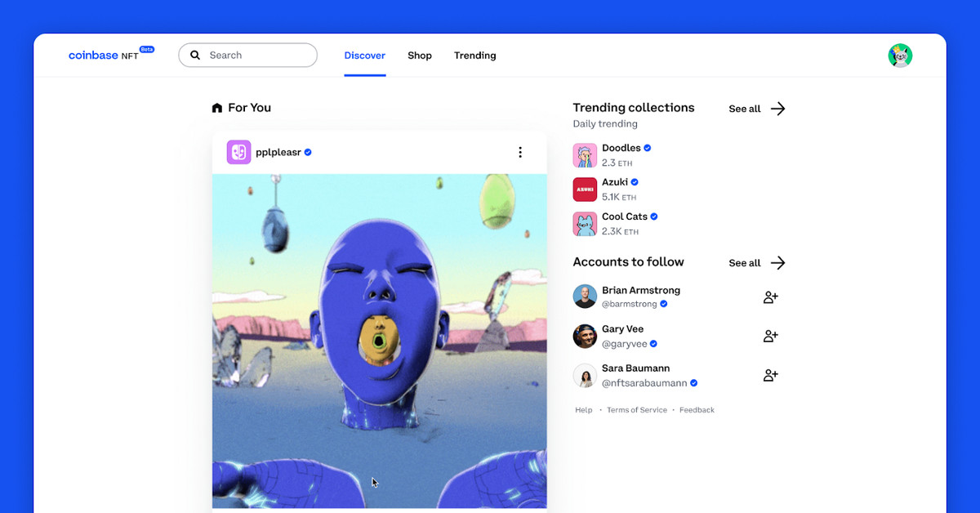Click the Beta badge on the logo

147,49
